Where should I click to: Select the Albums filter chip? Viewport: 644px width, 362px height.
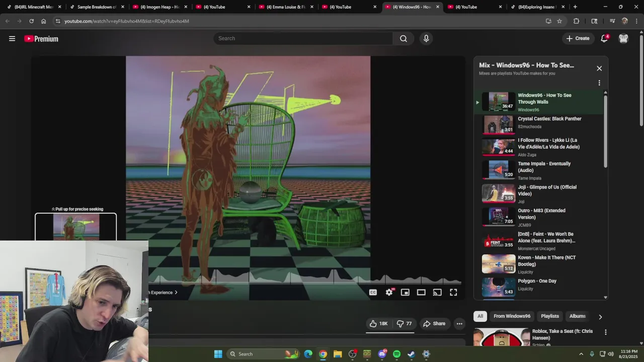(x=577, y=316)
